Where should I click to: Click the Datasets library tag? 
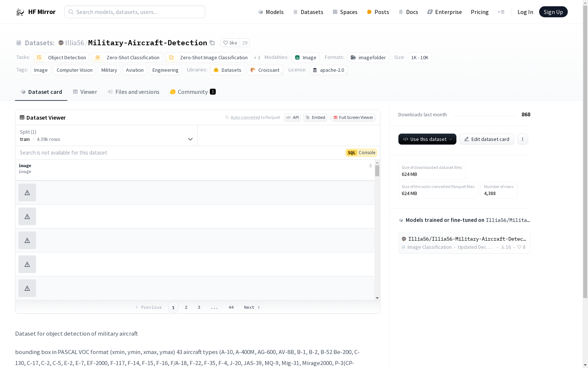227,70
